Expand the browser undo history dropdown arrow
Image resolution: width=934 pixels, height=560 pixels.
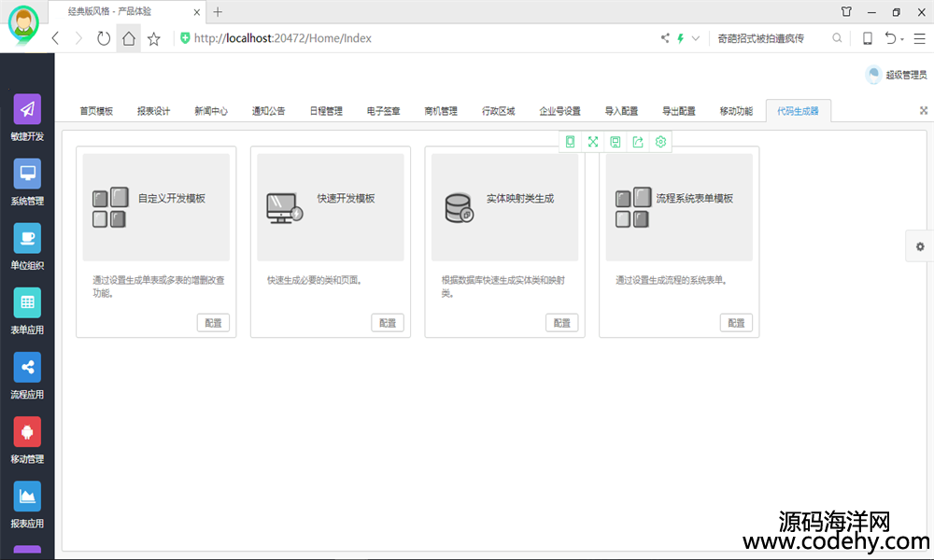coord(902,39)
